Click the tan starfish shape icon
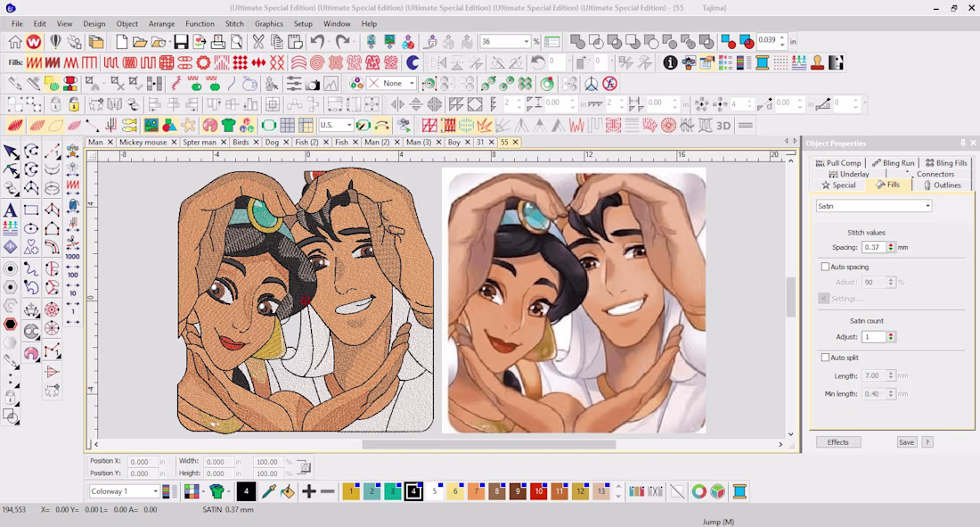 pos(188,125)
